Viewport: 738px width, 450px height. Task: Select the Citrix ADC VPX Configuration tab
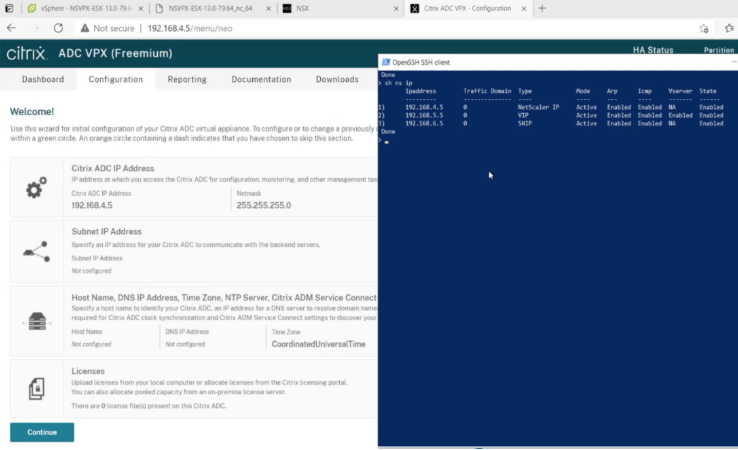click(467, 8)
